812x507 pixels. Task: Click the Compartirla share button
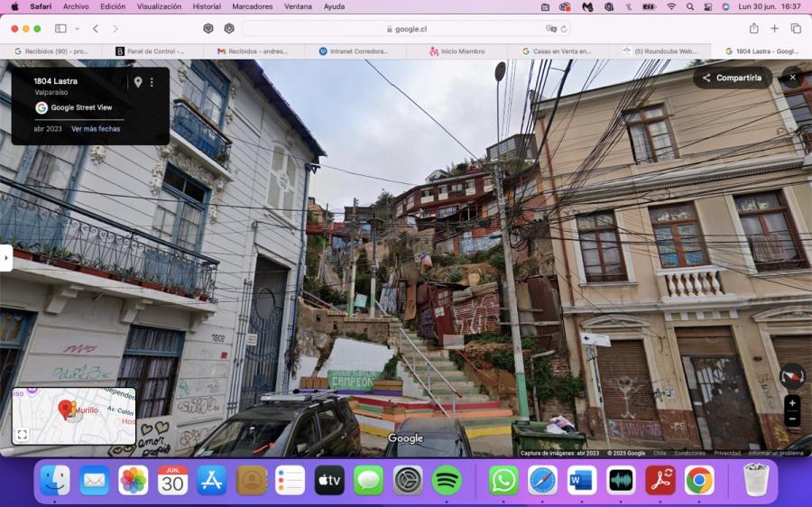[x=733, y=78]
